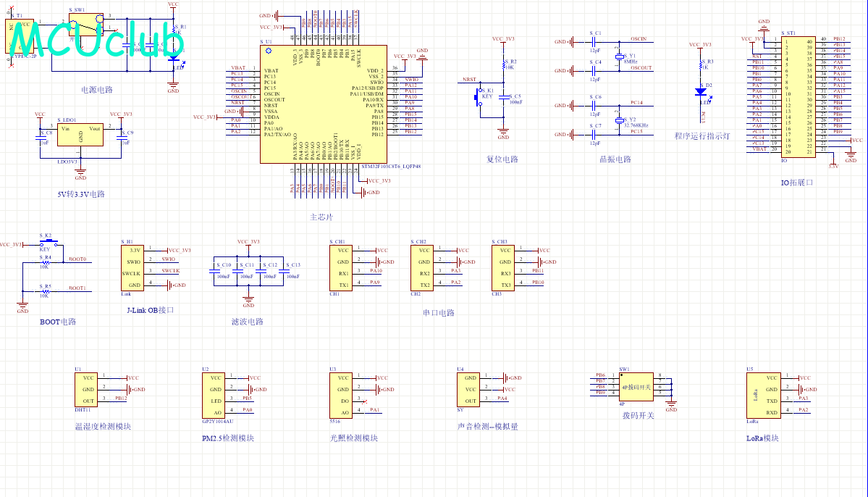Select the SW1 4P DIP switch component
The width and height of the screenshot is (868, 497).
pyautogui.click(x=636, y=387)
